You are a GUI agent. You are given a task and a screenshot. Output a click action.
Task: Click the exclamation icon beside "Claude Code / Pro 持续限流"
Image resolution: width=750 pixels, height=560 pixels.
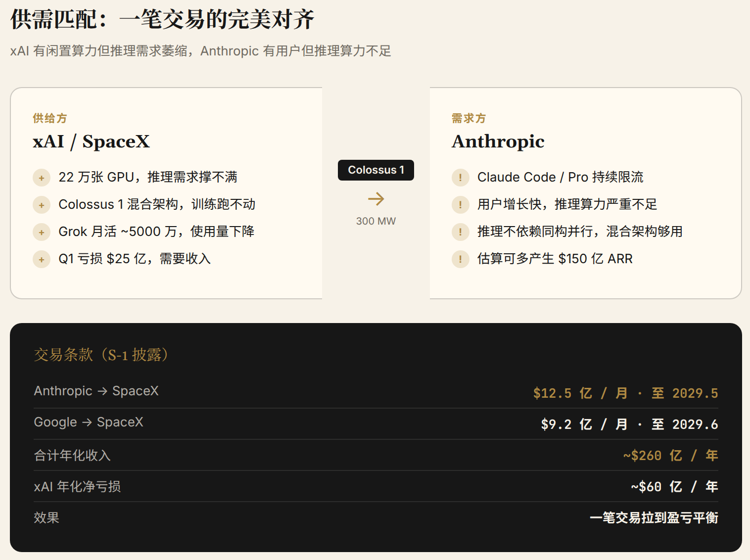[461, 178]
